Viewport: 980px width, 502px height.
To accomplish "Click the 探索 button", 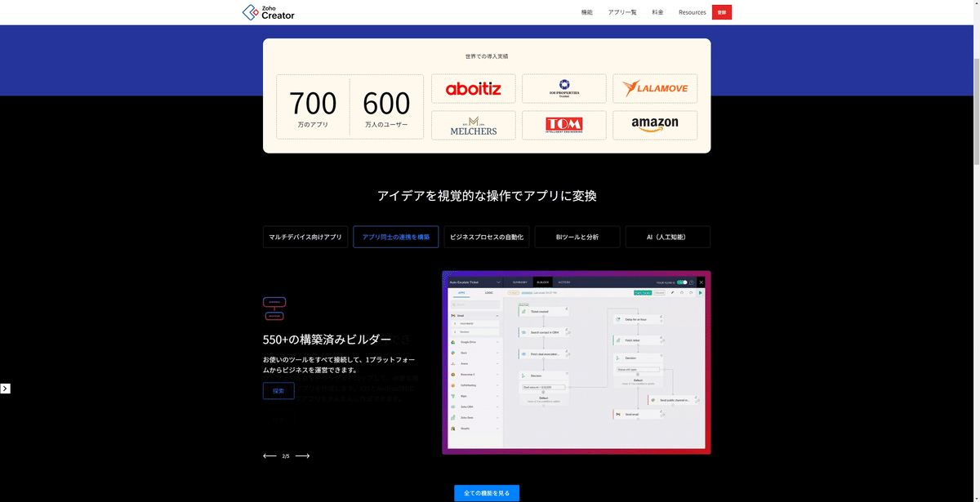I will click(278, 391).
